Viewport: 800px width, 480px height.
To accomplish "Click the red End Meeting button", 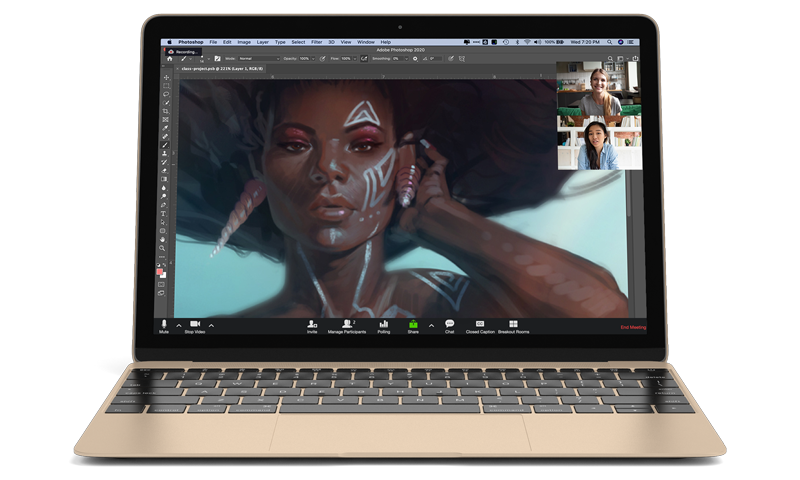I will coord(633,327).
